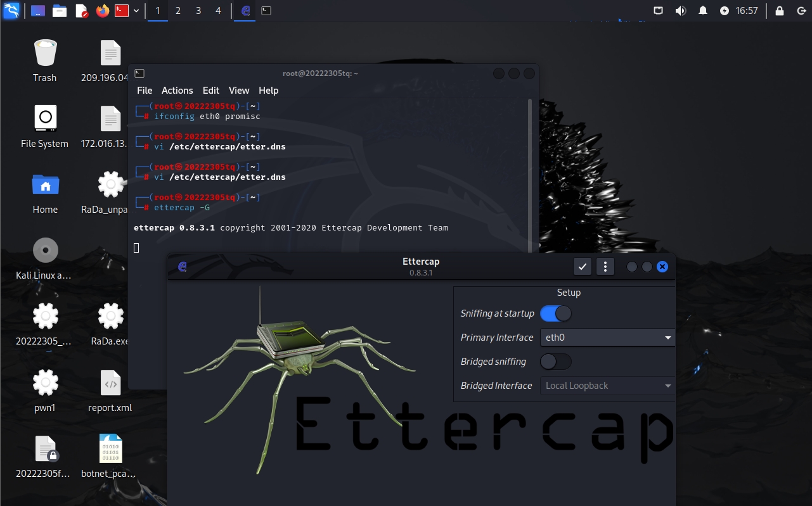Click the terminal vertical scrollbar

530,176
